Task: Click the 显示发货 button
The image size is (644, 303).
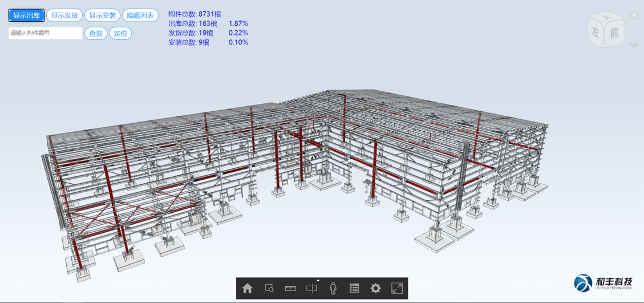Action: click(64, 15)
